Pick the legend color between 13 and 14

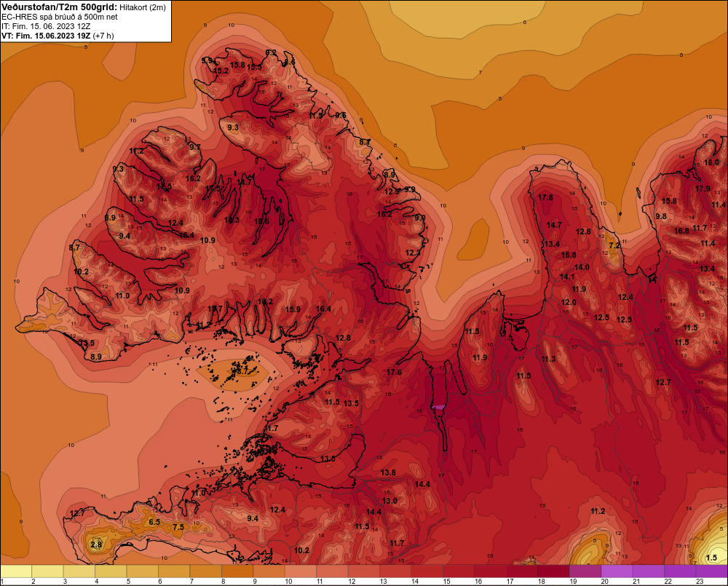395,571
